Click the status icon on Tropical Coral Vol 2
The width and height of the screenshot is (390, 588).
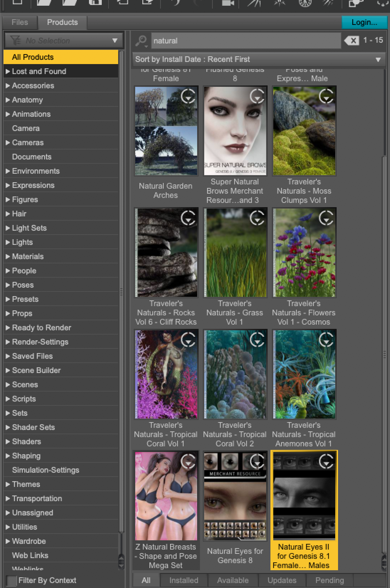point(257,340)
